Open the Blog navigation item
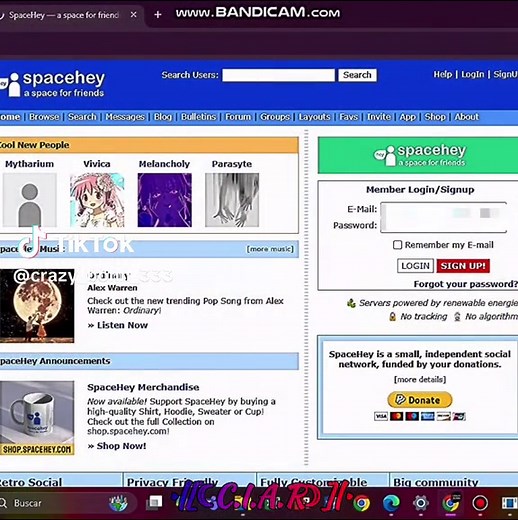 coord(163,117)
